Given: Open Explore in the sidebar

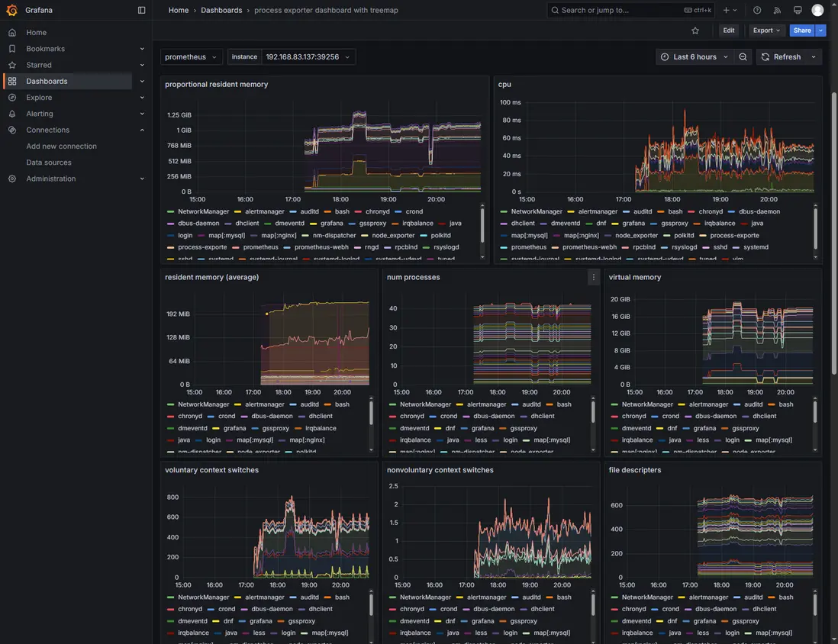Looking at the screenshot, I should point(39,98).
